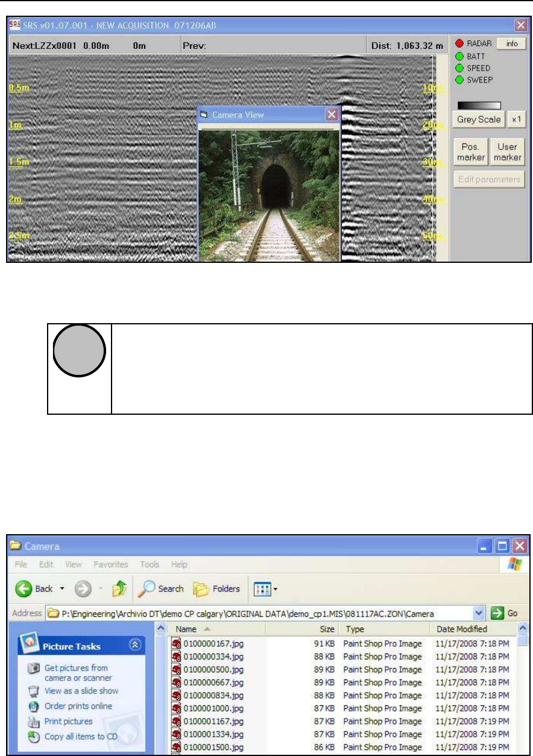
Task: Click the Camera View title bar icon
Action: click(204, 114)
